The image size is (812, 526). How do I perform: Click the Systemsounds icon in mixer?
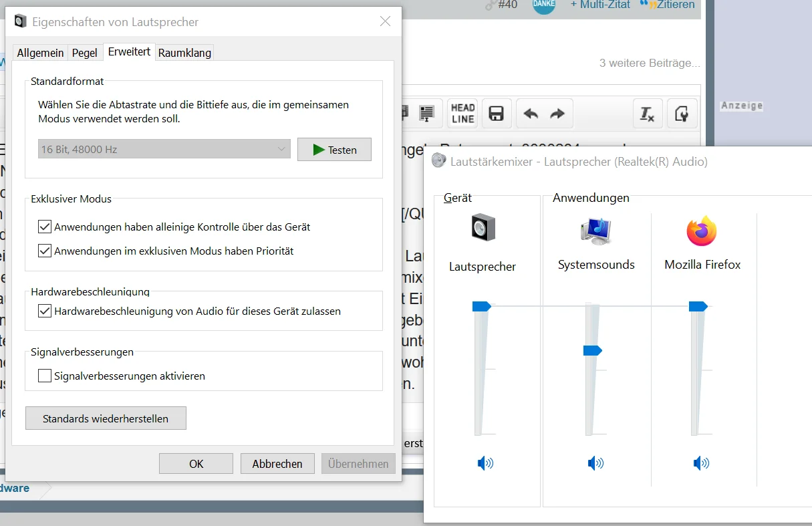coord(595,231)
